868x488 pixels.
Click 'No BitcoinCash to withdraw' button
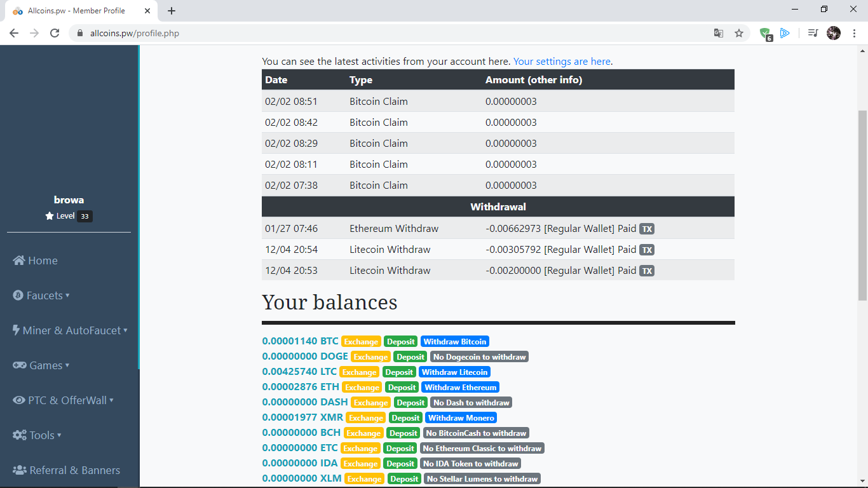tap(477, 433)
